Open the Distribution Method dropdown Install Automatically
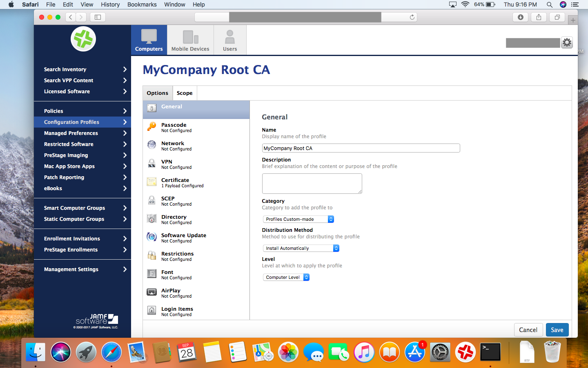Image resolution: width=588 pixels, height=368 pixels. point(301,248)
